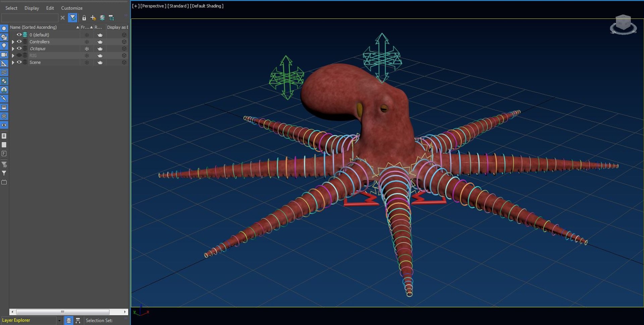Toggle Display Shapes filter icon
Viewport: 644px width, 325px height.
[x=4, y=37]
